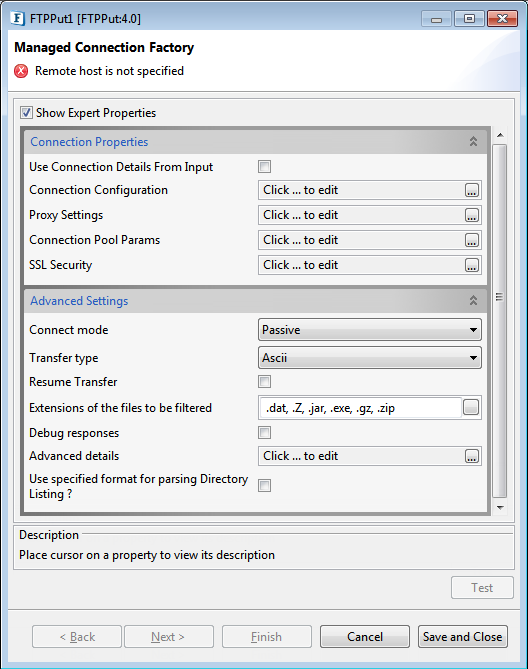Click the red error icon beside Remote host message
Screen dimensions: 528x669
click(x=21, y=71)
